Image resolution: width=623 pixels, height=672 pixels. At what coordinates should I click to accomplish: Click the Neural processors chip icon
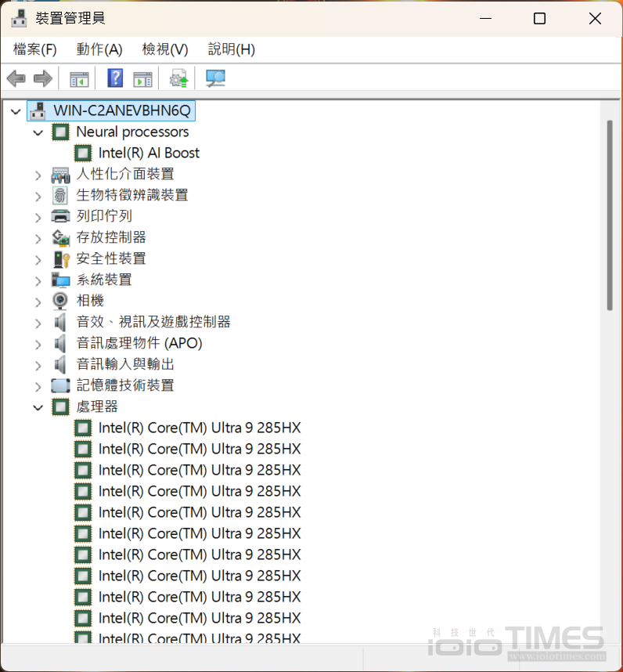[x=60, y=132]
